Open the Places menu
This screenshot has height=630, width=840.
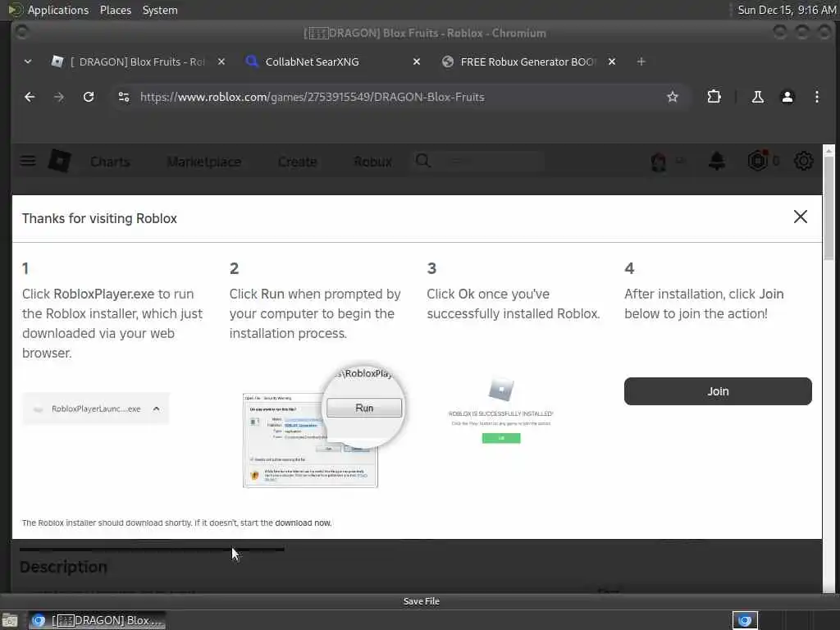pos(116,10)
